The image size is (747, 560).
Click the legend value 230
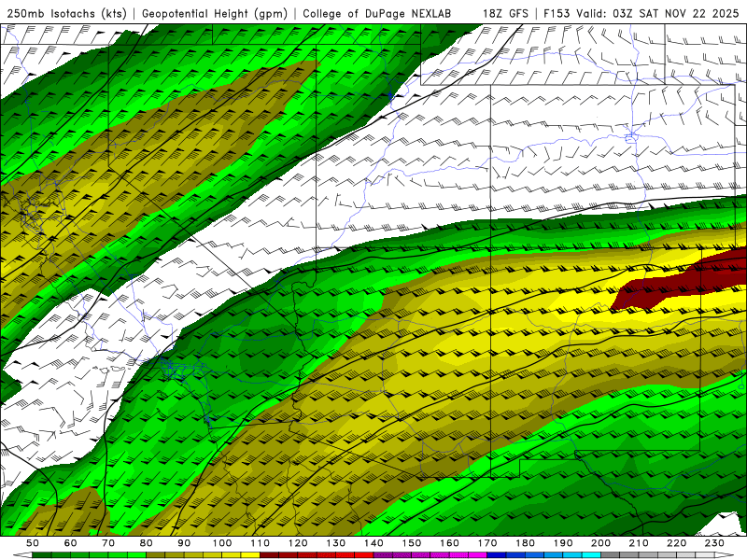coord(715,543)
